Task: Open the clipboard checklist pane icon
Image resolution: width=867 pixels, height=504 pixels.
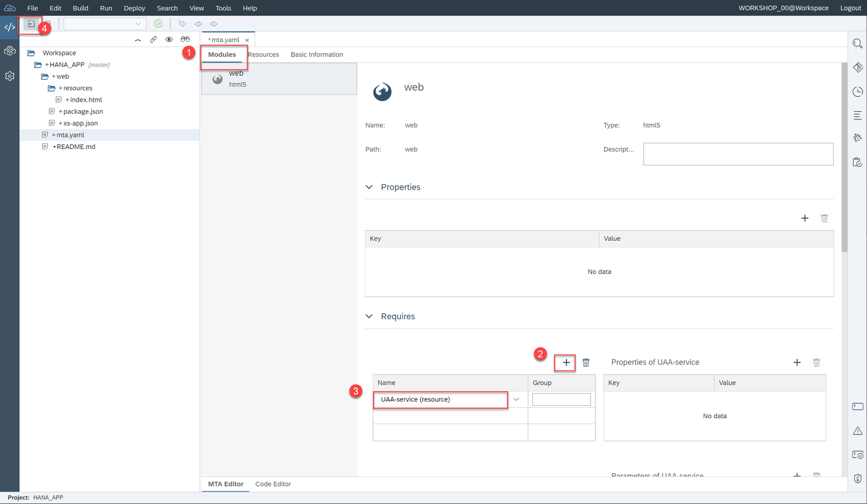Action: (x=858, y=162)
